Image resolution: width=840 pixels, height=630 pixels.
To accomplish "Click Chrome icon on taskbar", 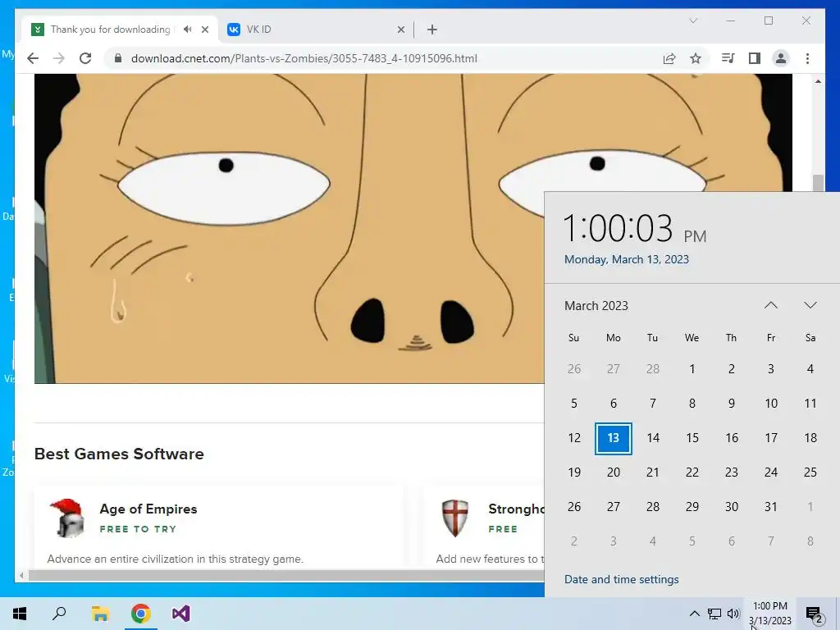I will [x=140, y=614].
